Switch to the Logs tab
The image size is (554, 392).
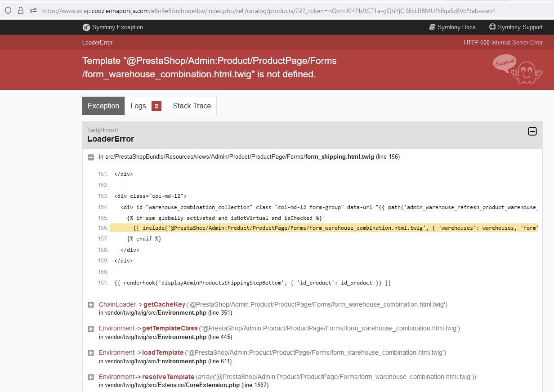146,106
